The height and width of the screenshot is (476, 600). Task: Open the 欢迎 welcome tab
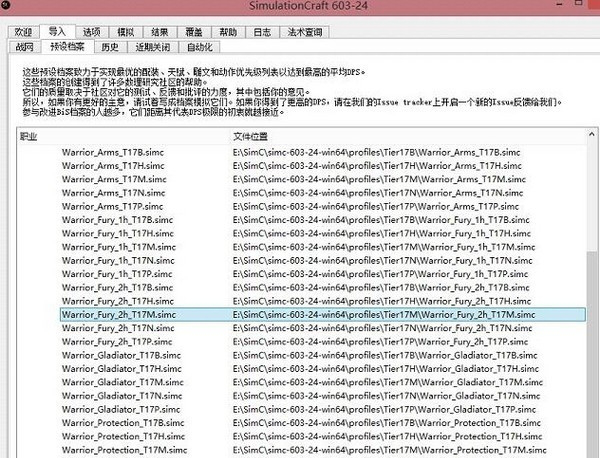23,32
